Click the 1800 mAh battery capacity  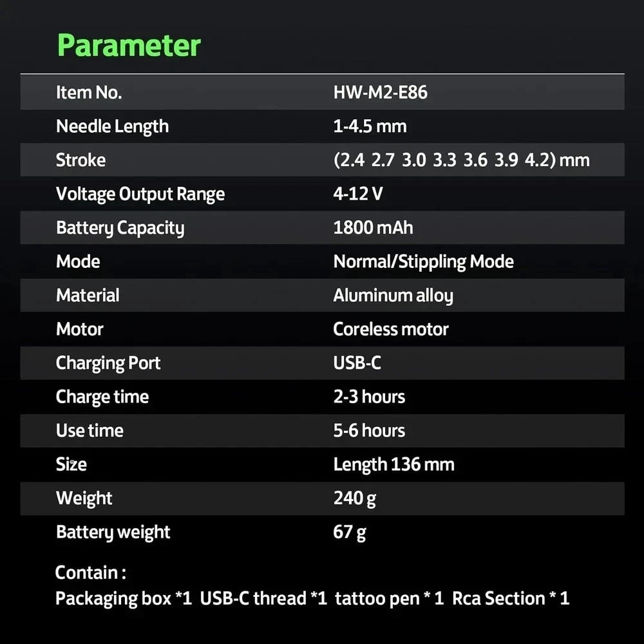373,228
